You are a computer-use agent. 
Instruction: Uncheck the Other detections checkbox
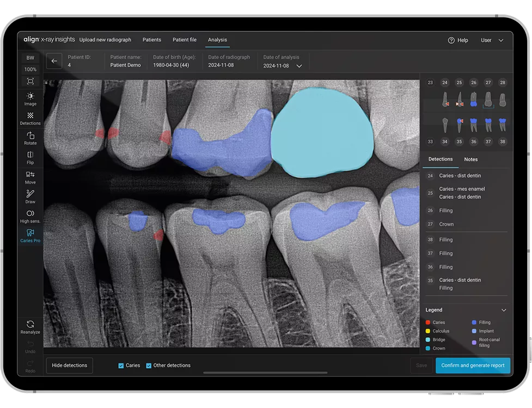149,366
